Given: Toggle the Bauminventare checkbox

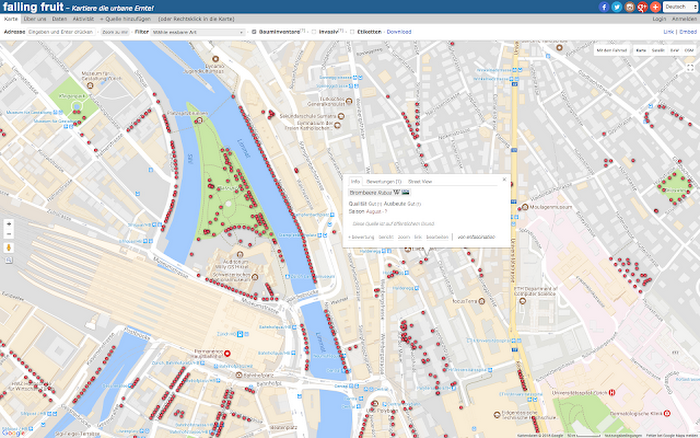Looking at the screenshot, I should pyautogui.click(x=254, y=32).
